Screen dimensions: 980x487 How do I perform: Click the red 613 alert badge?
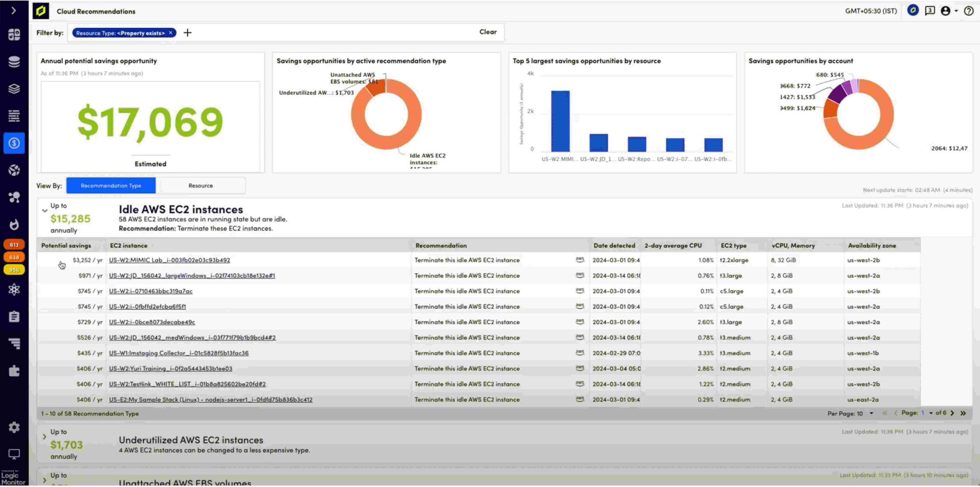pyautogui.click(x=14, y=244)
